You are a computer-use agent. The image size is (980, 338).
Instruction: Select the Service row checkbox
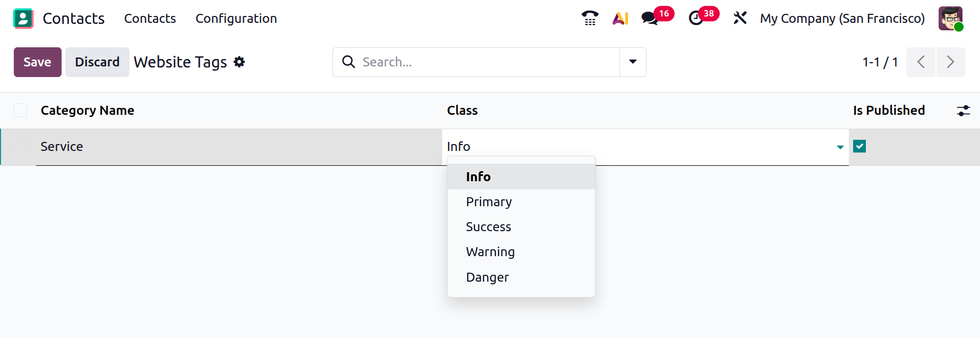[x=21, y=147]
